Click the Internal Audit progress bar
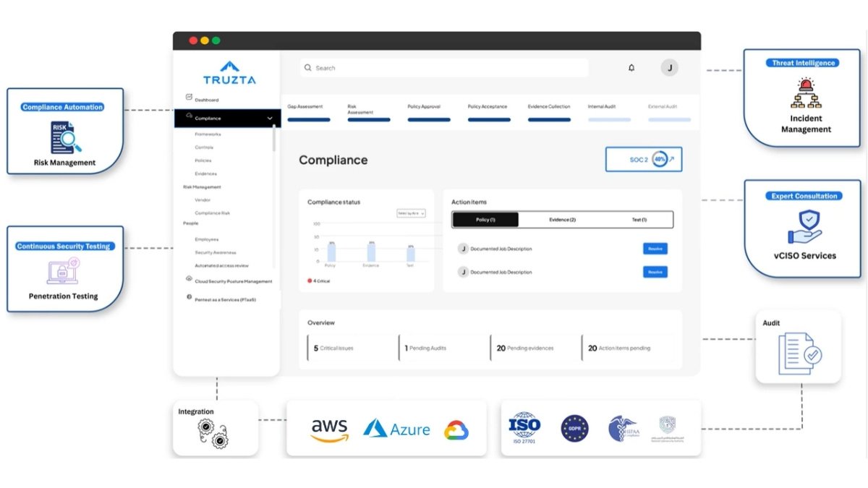The width and height of the screenshot is (868, 488). tap(609, 119)
